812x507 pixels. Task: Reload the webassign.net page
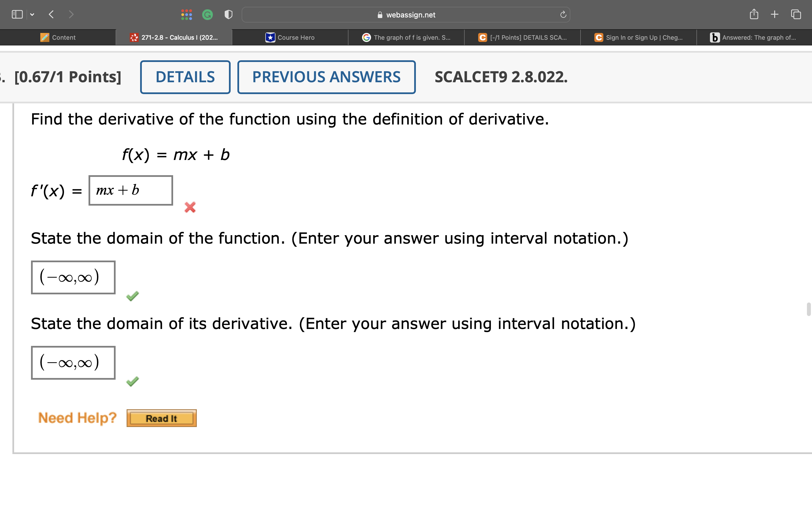click(x=563, y=14)
